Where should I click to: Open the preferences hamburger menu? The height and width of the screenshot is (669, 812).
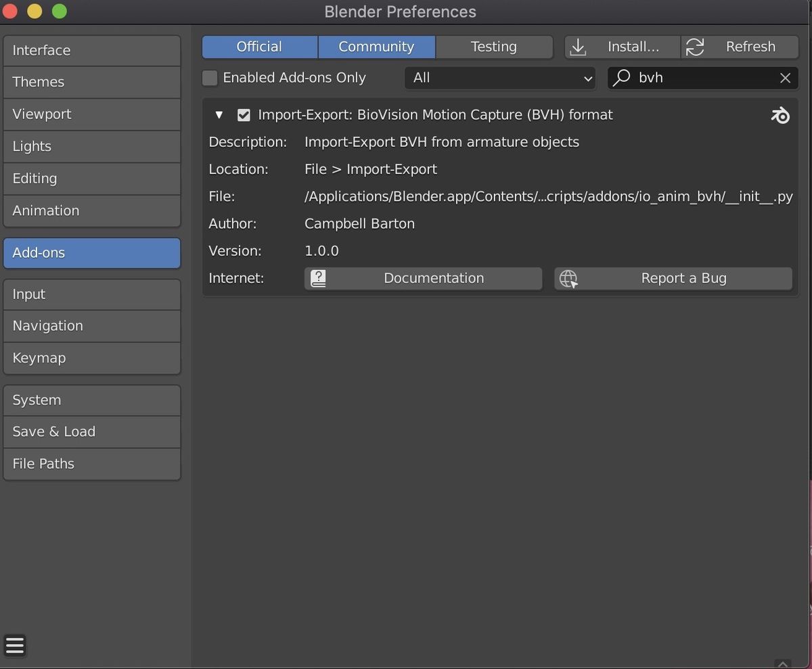15,645
